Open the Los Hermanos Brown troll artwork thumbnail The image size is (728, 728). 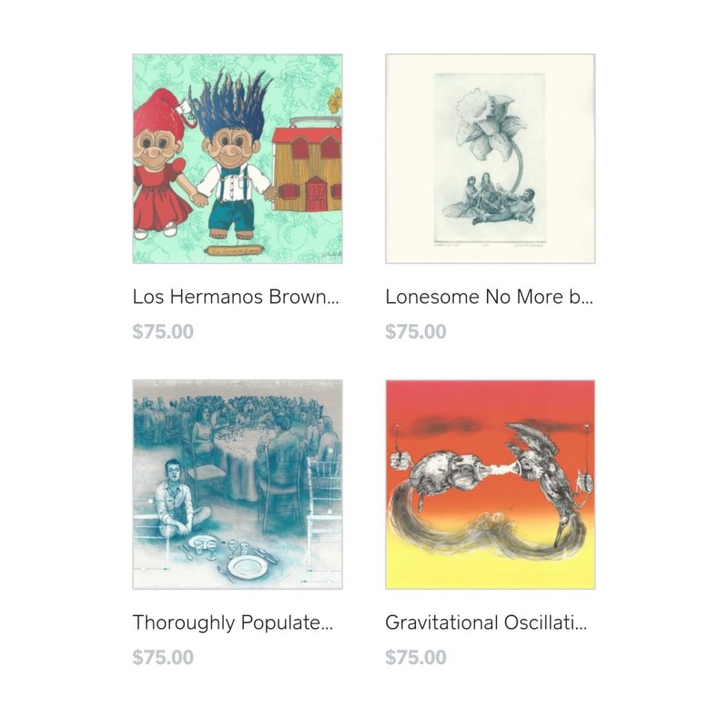[x=238, y=158]
